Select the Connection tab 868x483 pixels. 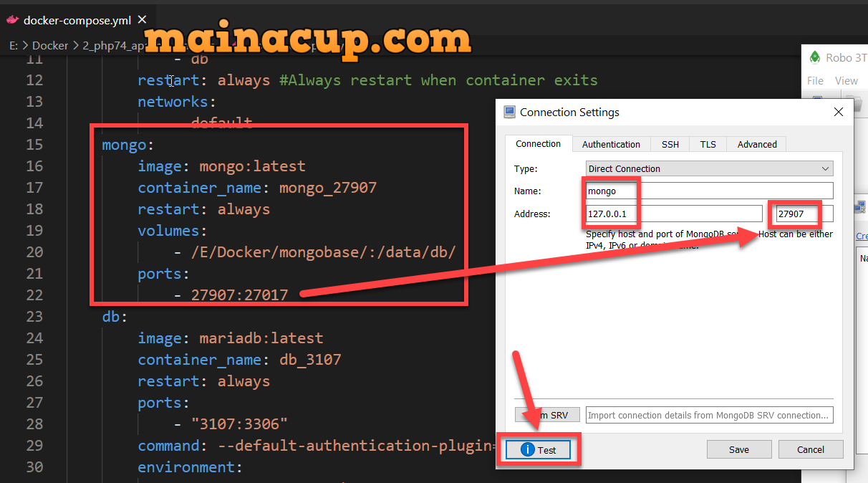pyautogui.click(x=539, y=143)
